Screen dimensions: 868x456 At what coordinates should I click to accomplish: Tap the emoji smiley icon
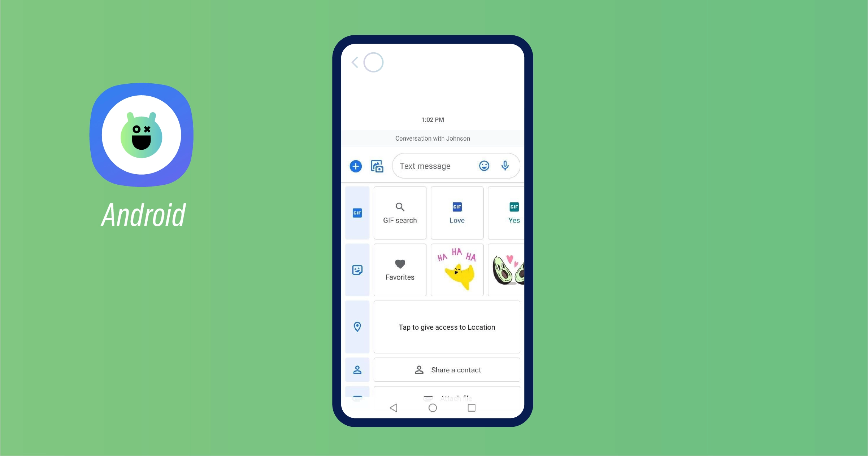484,166
